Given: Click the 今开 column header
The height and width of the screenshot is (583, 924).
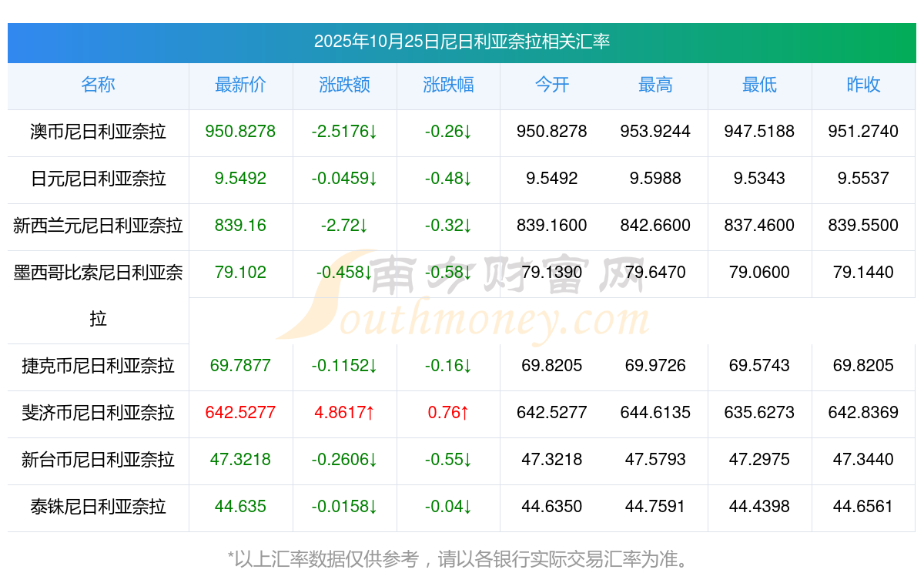Looking at the screenshot, I should point(552,85).
